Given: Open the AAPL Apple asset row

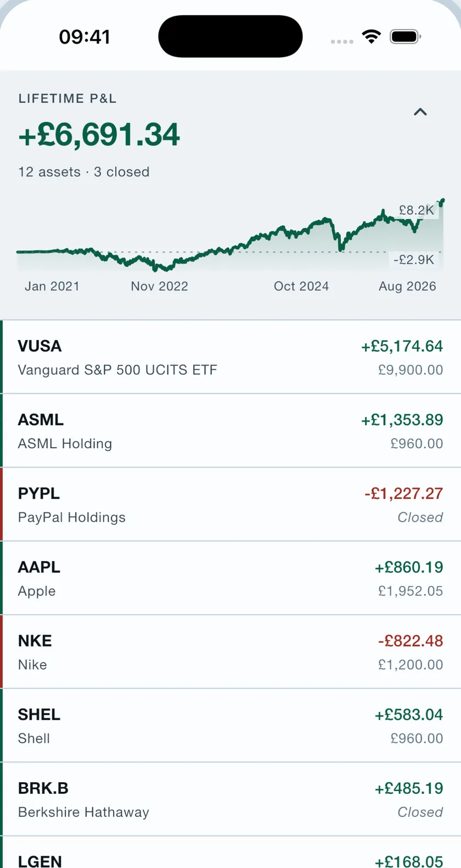Looking at the screenshot, I should 231,578.
